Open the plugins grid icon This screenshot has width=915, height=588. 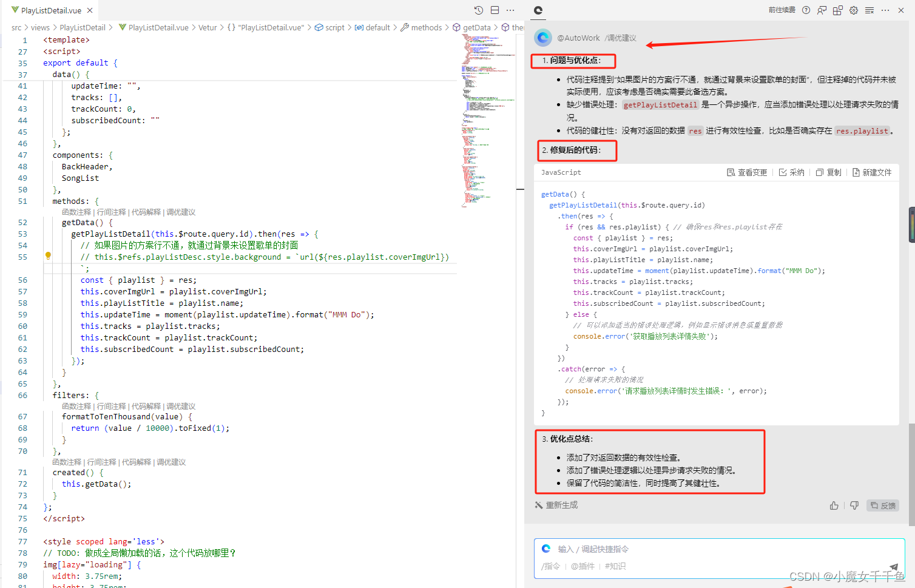(x=838, y=10)
